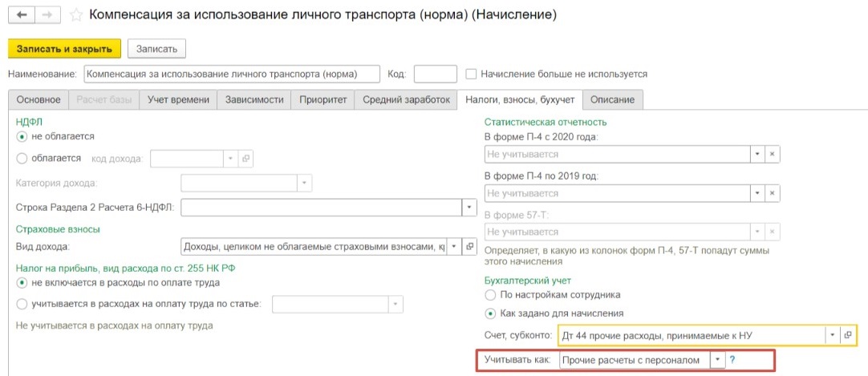Select 'учитывается в расходах на оплату труда' option
This screenshot has width=868, height=376.
click(22, 303)
